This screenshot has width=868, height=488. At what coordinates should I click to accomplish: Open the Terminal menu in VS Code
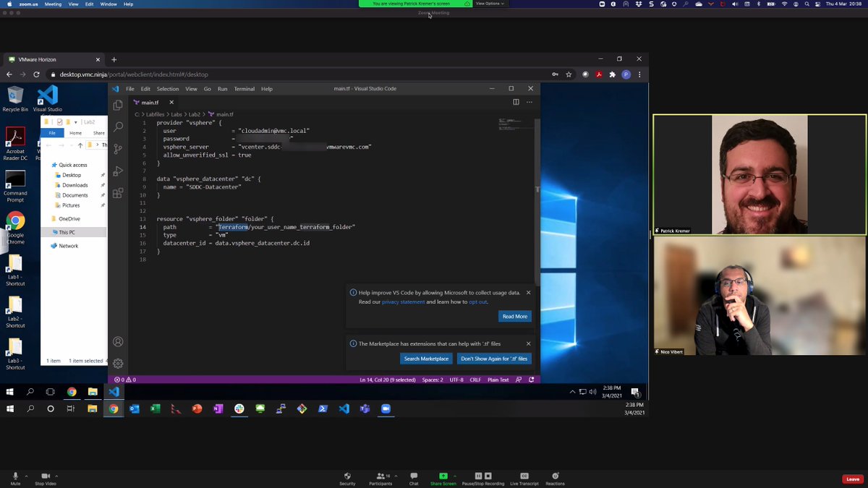click(244, 89)
